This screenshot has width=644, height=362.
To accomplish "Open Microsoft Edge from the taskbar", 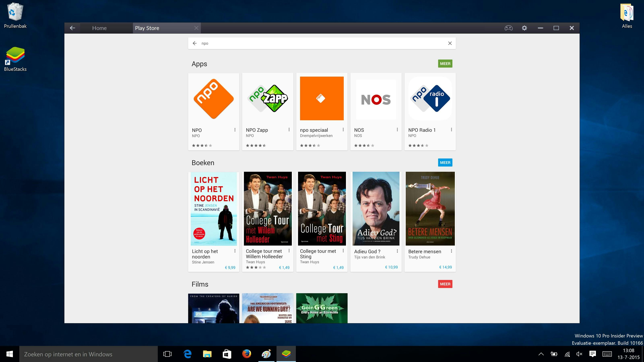I will (188, 354).
